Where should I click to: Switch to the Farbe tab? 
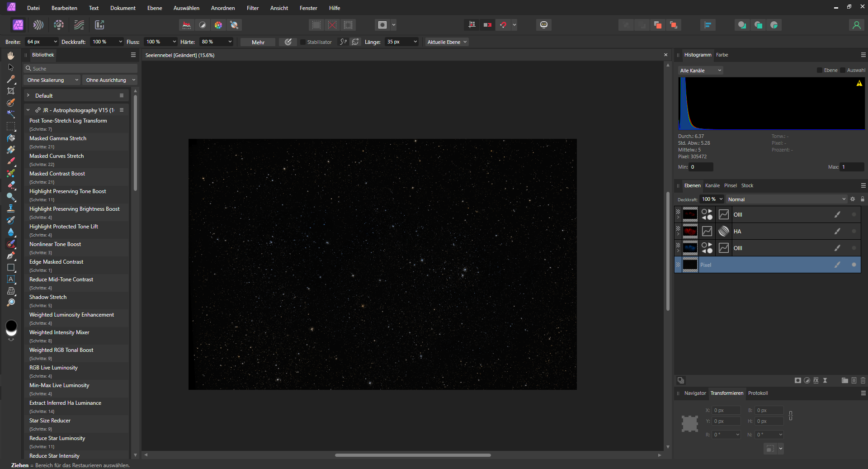pos(722,55)
